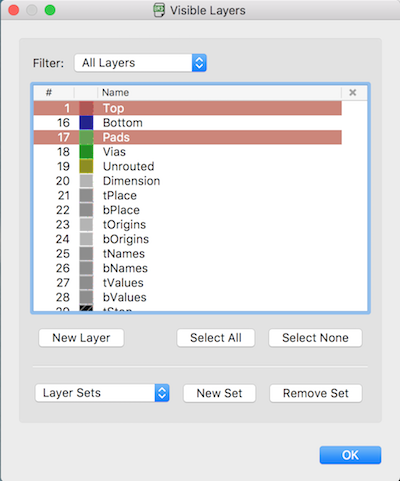This screenshot has height=481, width=400.
Task: Click the color swatch for tValues layer
Action: click(86, 283)
